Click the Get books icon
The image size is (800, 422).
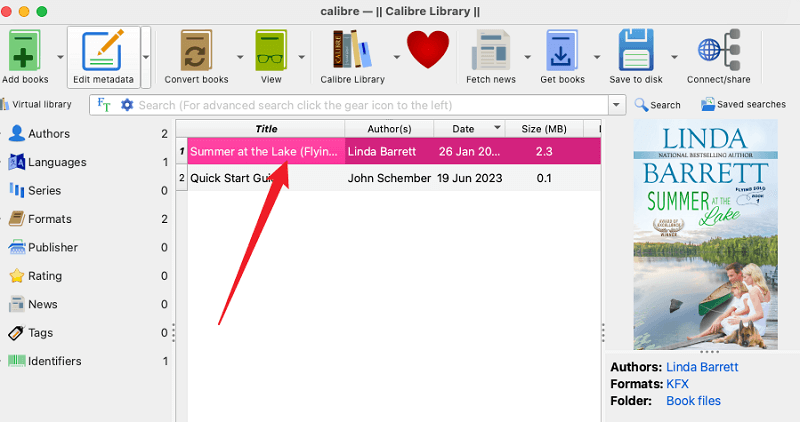pyautogui.click(x=562, y=50)
